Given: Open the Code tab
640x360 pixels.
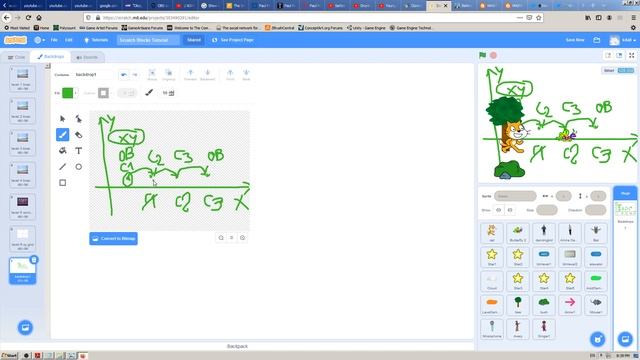Looking at the screenshot, I should [x=17, y=57].
